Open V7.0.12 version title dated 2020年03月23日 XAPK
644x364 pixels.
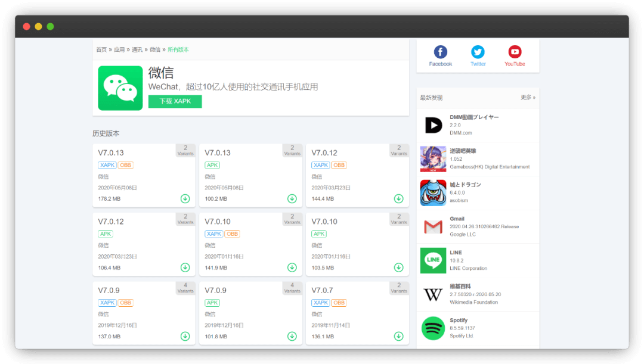324,153
